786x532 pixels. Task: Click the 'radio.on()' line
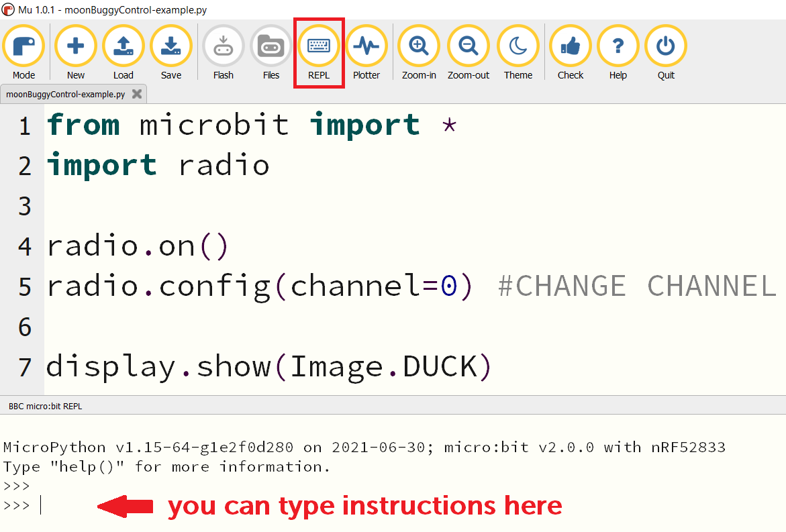138,246
